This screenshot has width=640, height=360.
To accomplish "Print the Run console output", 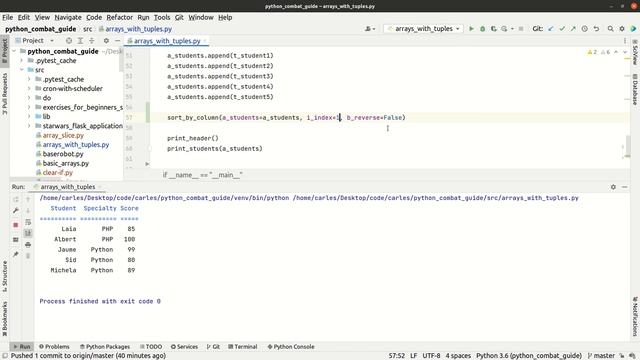I will (28, 244).
